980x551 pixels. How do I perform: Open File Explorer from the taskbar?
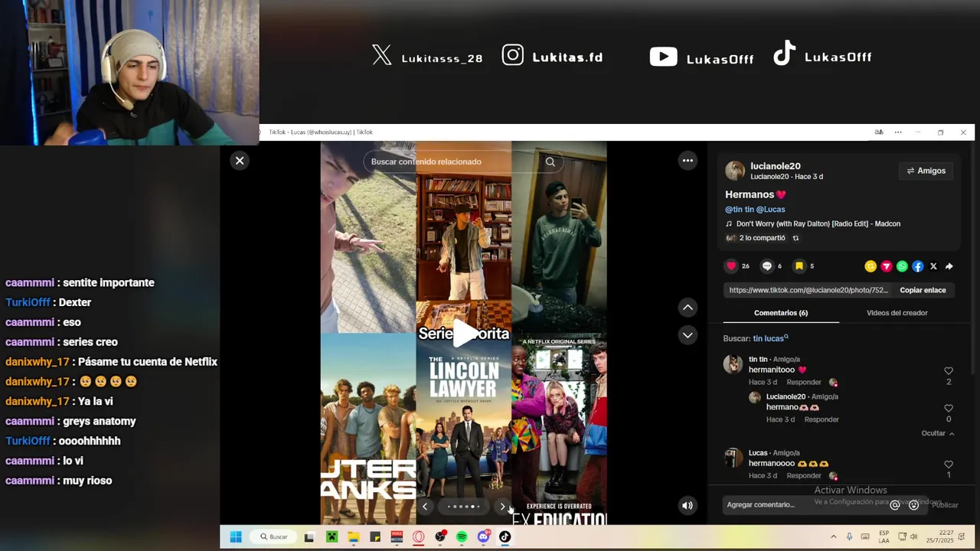point(353,537)
